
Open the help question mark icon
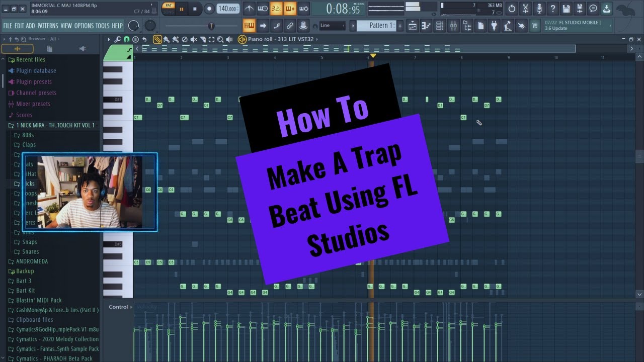[552, 9]
